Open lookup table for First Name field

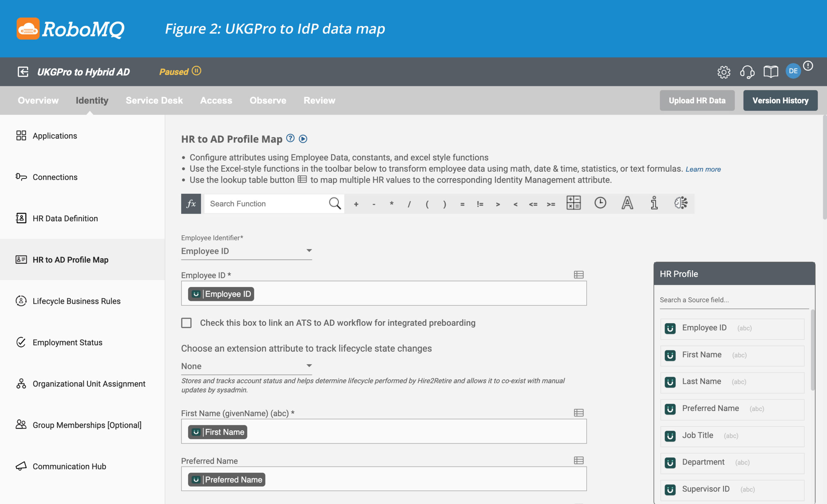[579, 413]
